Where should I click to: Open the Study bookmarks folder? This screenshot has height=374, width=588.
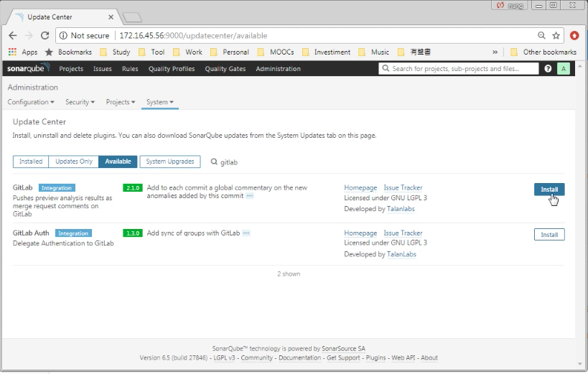pyautogui.click(x=115, y=52)
